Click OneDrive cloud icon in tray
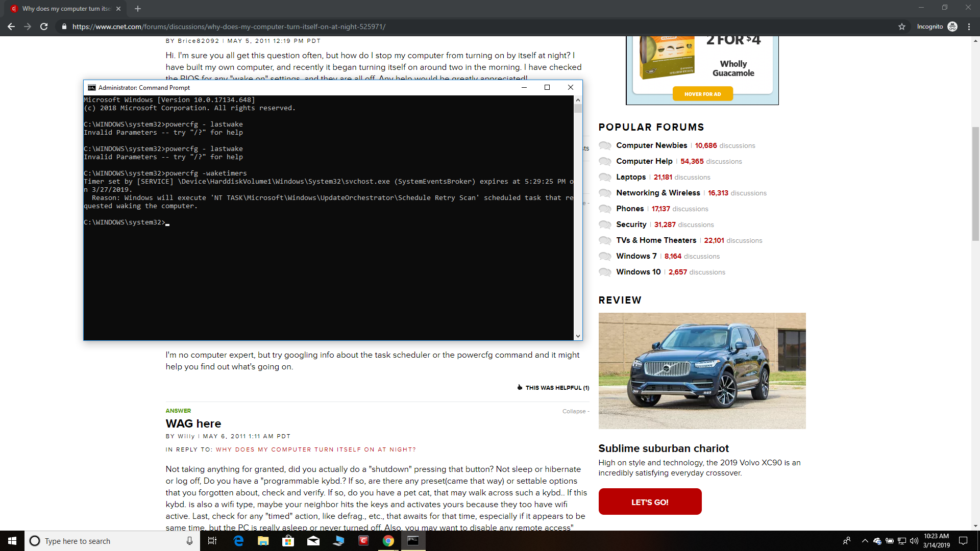Viewport: 980px width, 551px height. pyautogui.click(x=877, y=541)
